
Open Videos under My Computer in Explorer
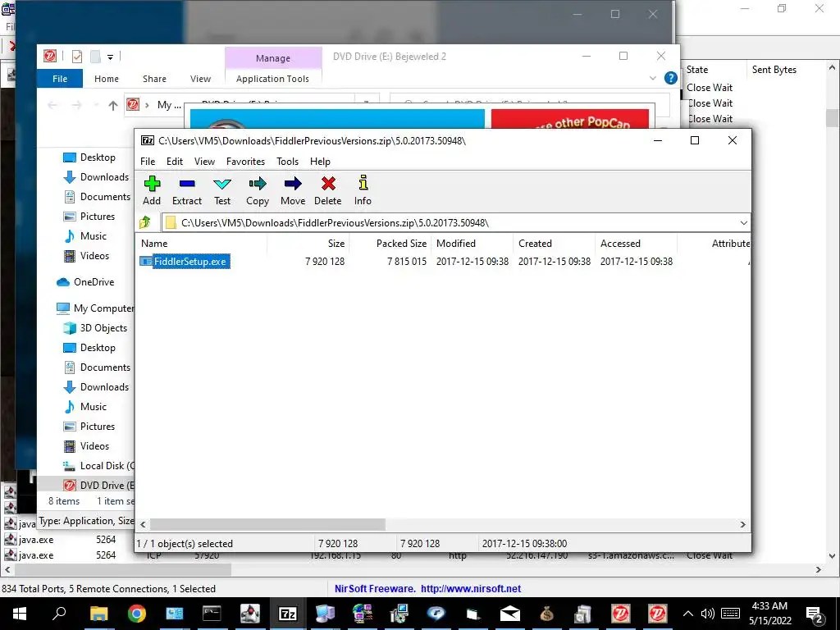coord(94,445)
